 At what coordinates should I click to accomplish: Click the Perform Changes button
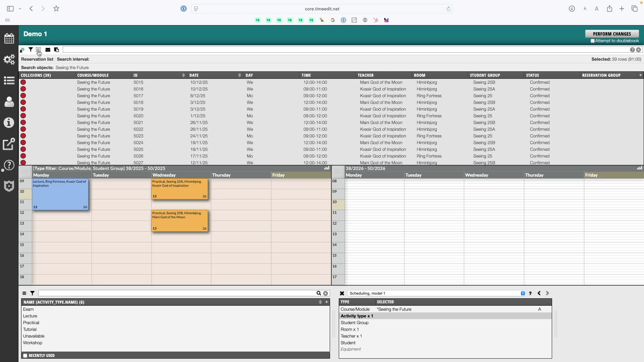611,34
